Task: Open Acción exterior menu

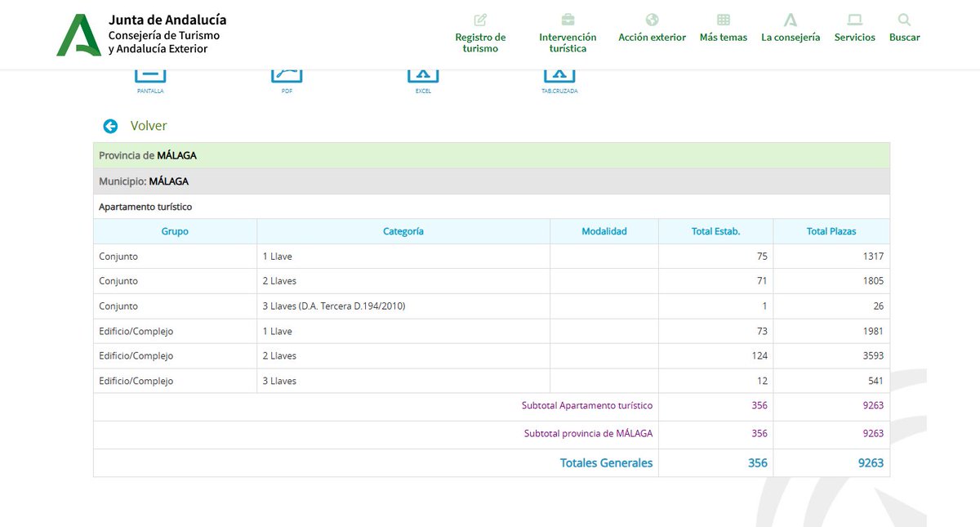Action: (x=652, y=28)
